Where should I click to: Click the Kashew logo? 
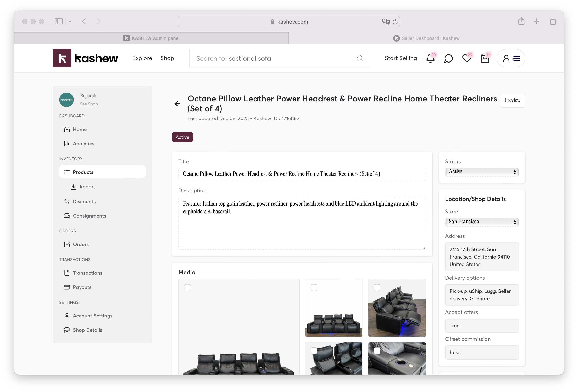tap(85, 58)
